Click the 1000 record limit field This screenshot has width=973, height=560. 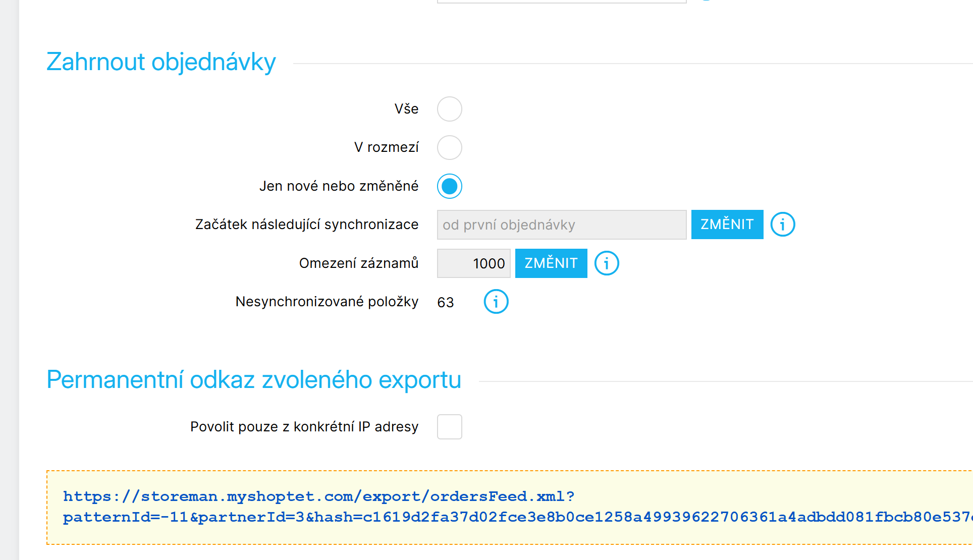click(x=473, y=263)
